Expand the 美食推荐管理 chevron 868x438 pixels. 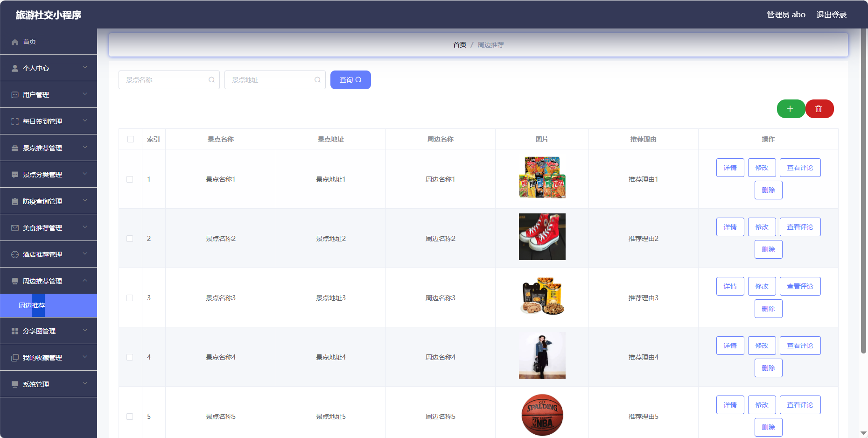(x=85, y=227)
